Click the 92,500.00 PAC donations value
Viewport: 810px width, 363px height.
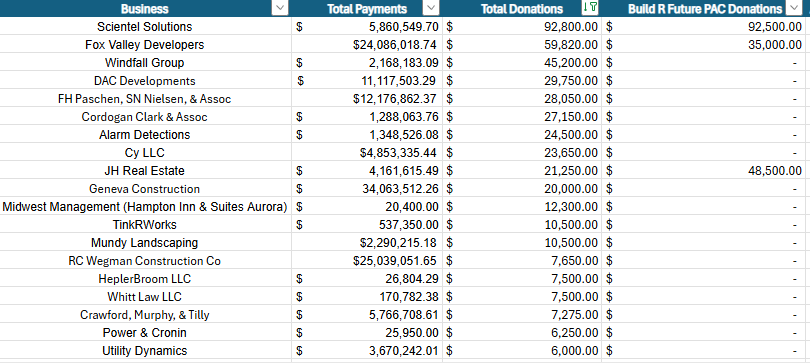[x=775, y=27]
